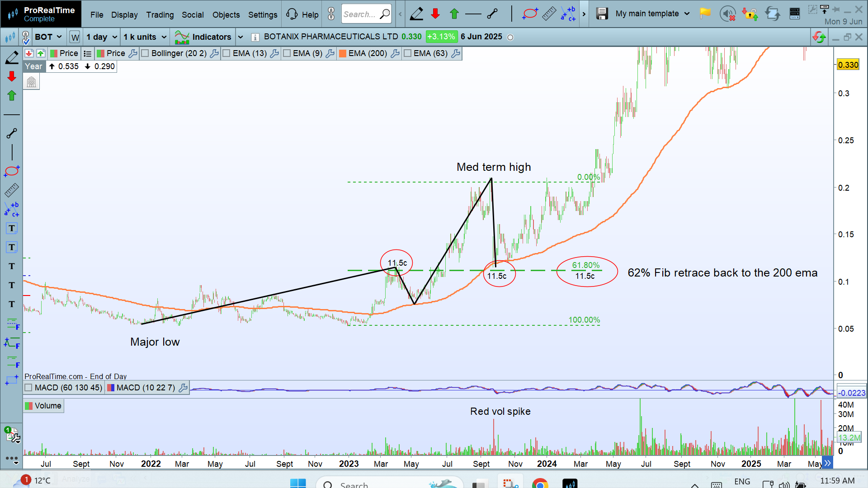This screenshot has height=488, width=868.
Task: Open the 1 k units dropdown
Action: [145, 37]
